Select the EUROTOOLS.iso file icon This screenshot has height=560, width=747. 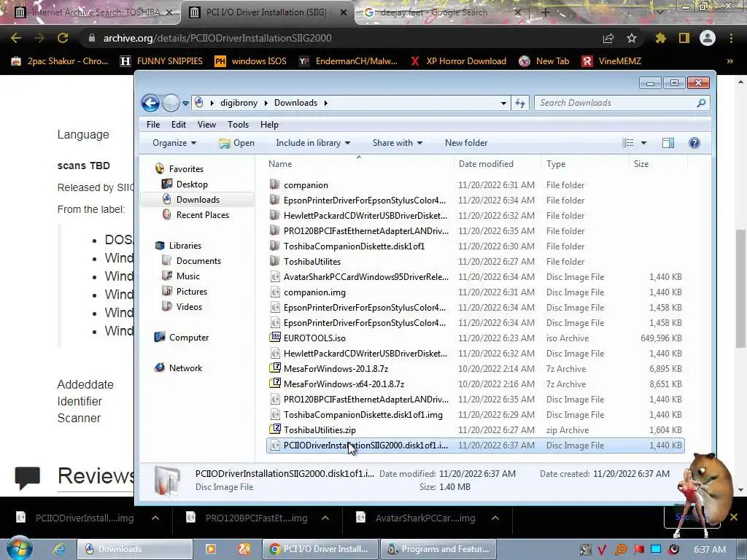click(x=275, y=338)
